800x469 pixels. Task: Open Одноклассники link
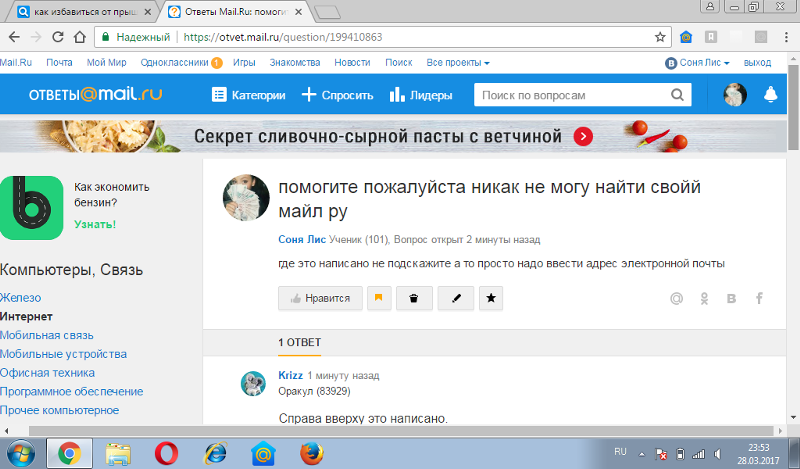174,63
